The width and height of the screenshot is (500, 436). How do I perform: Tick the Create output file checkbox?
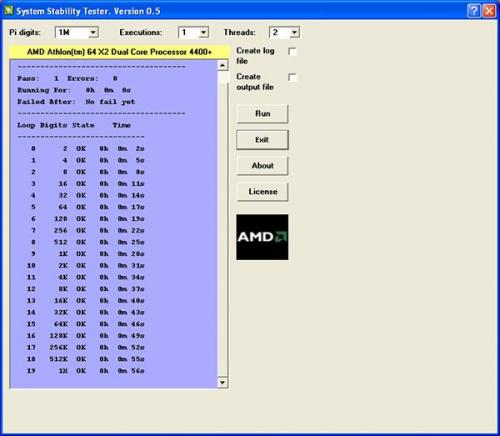292,77
